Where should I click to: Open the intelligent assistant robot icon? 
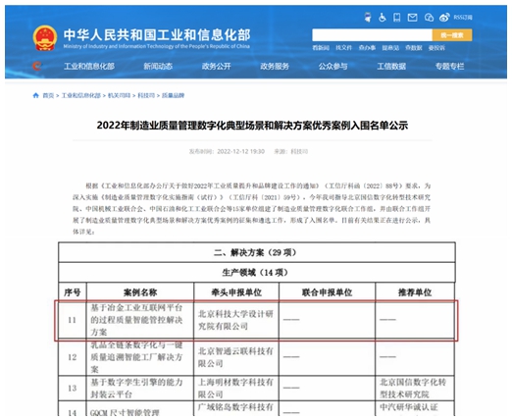click(368, 18)
